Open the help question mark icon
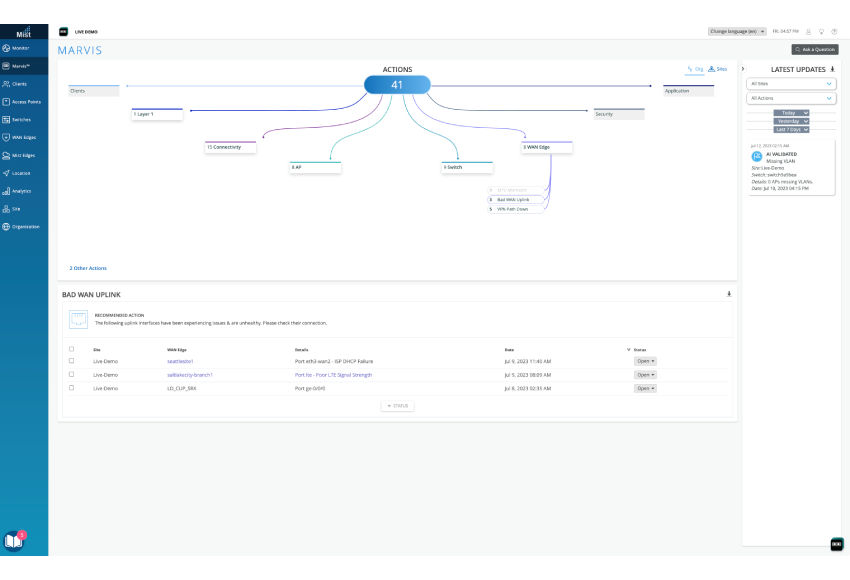850x580 pixels. click(x=834, y=32)
